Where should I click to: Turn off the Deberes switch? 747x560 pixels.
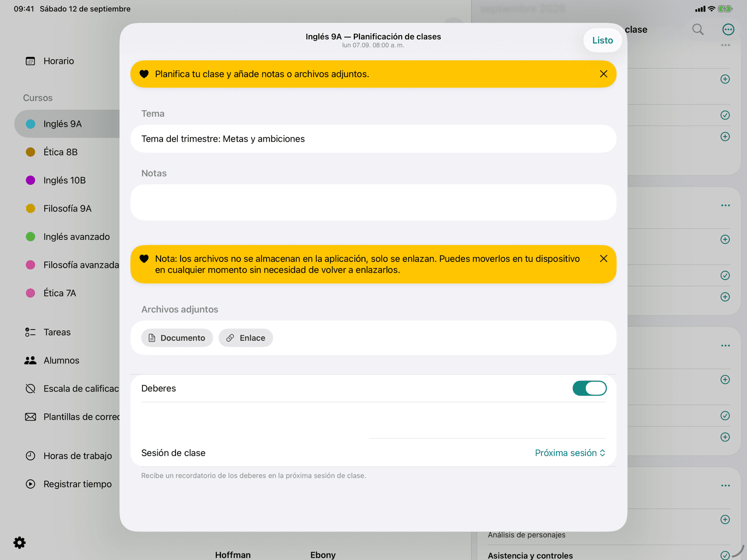(x=589, y=388)
